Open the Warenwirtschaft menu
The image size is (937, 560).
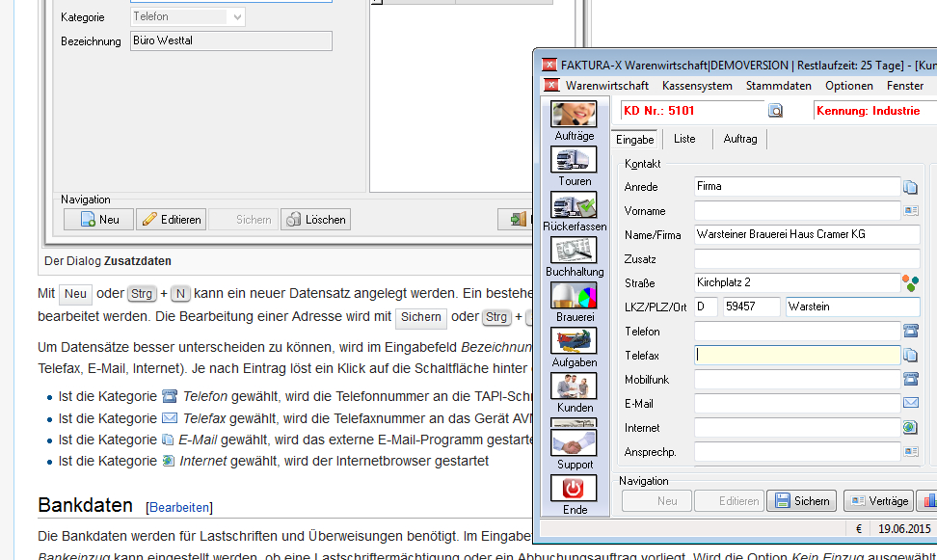coord(606,86)
